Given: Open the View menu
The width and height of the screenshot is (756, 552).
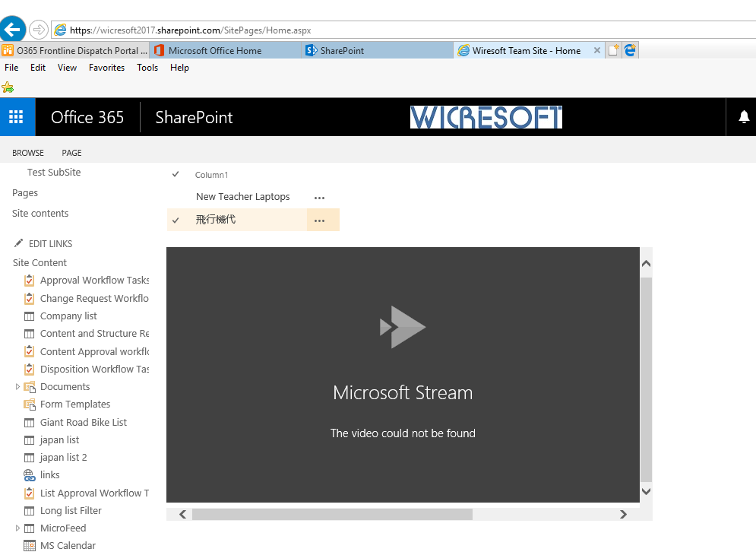Looking at the screenshot, I should coord(67,68).
